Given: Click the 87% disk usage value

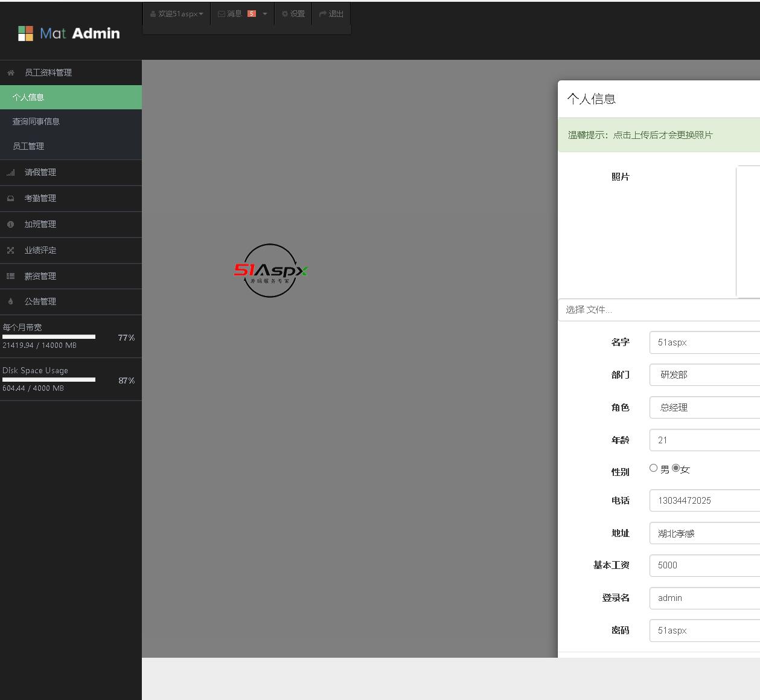Looking at the screenshot, I should (x=126, y=381).
